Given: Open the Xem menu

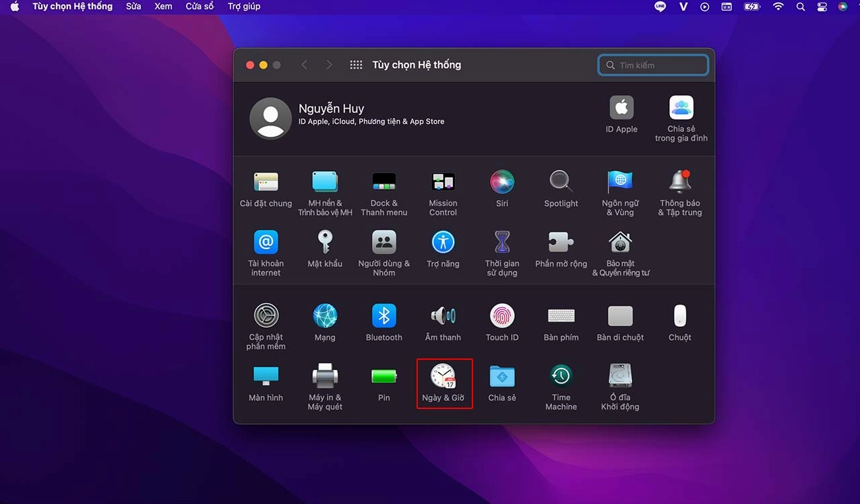Looking at the screenshot, I should 163,7.
